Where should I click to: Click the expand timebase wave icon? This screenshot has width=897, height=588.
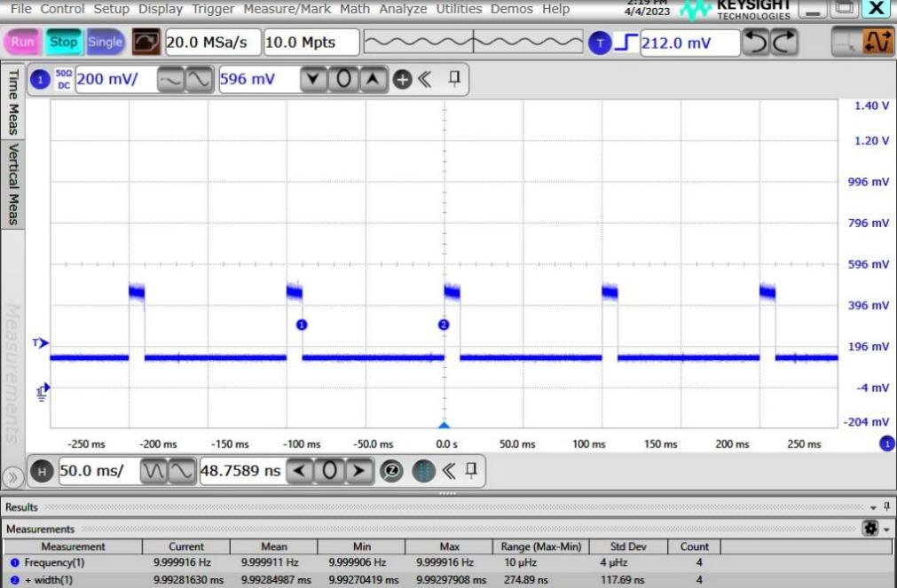(x=182, y=471)
